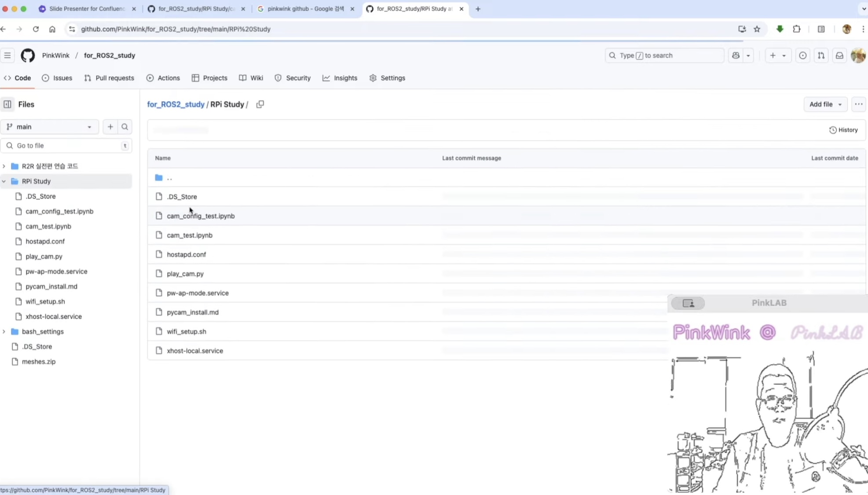868x495 pixels.
Task: Switch to the Issues tab
Action: click(57, 78)
